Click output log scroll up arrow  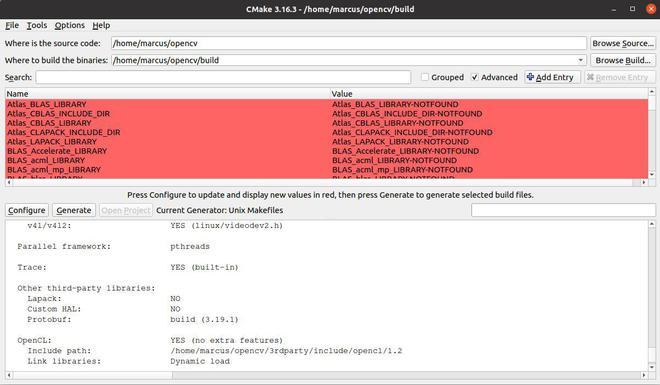point(652,224)
